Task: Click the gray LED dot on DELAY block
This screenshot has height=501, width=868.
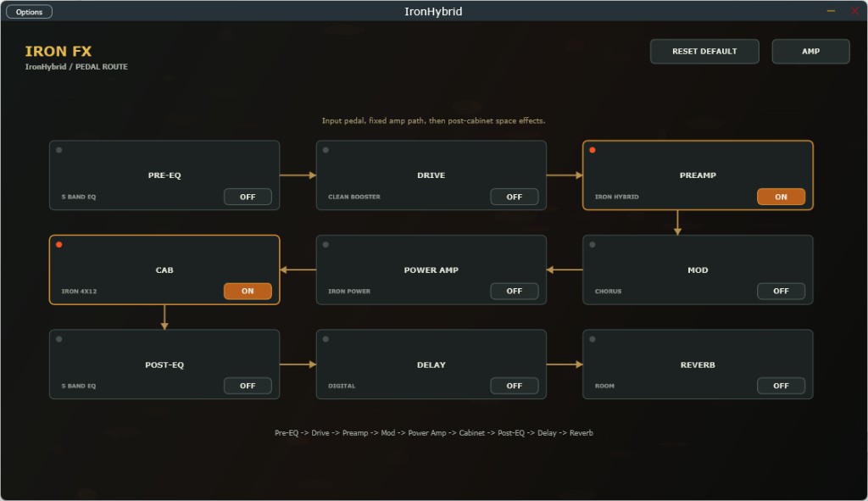Action: tap(326, 339)
